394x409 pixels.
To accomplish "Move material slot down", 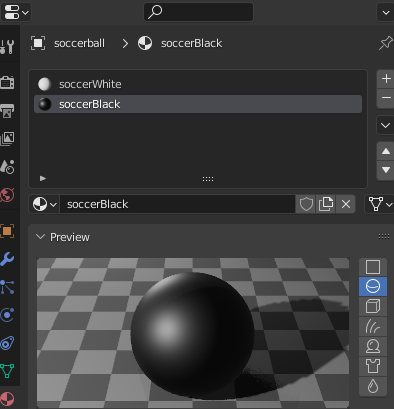I will point(386,170).
